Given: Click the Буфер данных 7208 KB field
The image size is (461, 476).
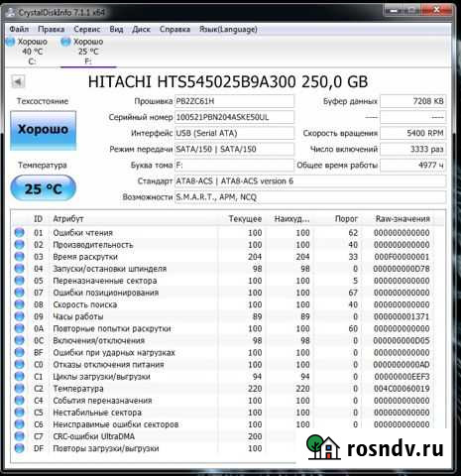Looking at the screenshot, I should coord(413,101).
